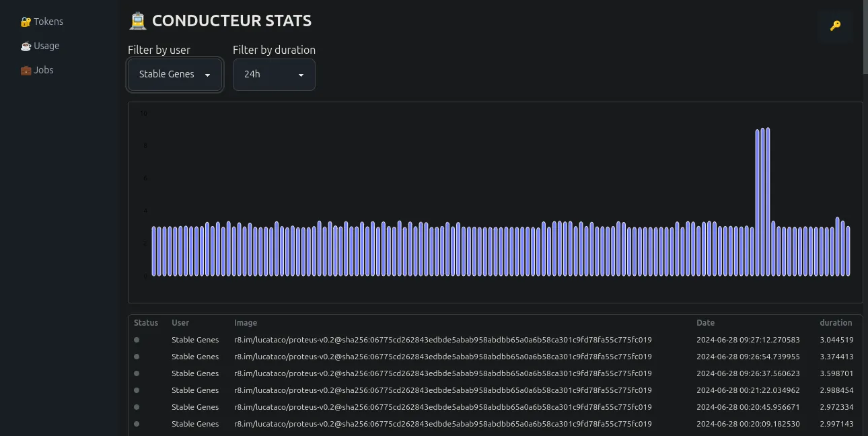The width and height of the screenshot is (868, 436).
Task: Click status dot for 00:20:09 row
Action: point(137,424)
